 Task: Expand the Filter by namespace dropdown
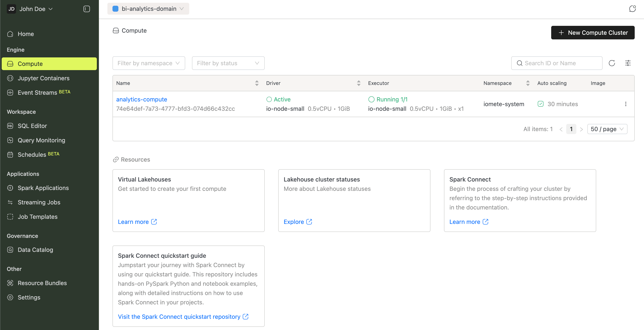pos(149,63)
